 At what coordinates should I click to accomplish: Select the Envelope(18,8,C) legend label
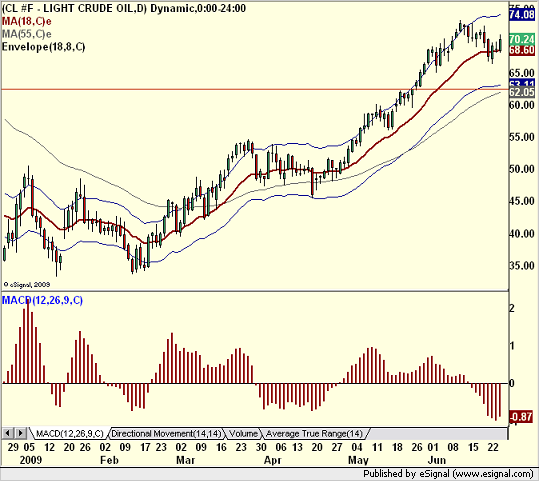44,47
